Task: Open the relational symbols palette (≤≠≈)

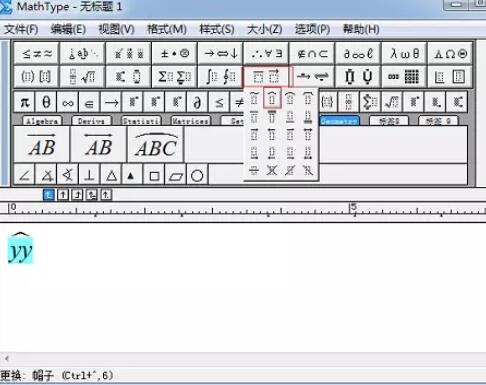Action: (37, 53)
